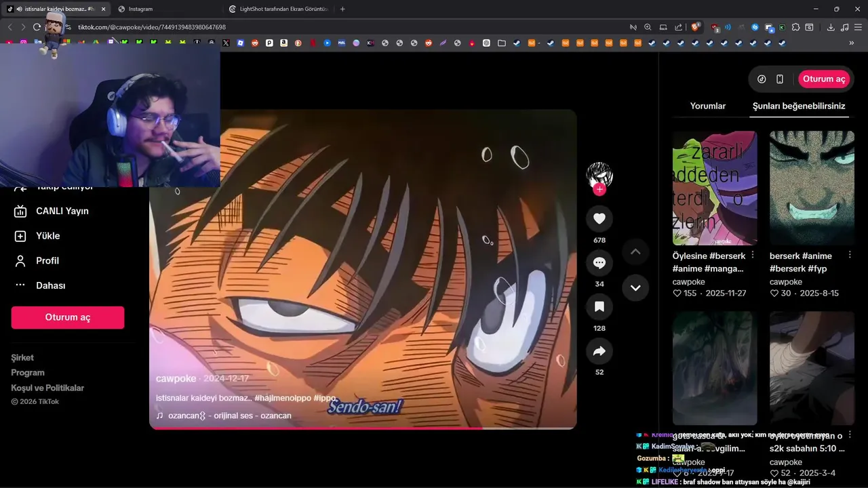The image size is (868, 488).
Task: Close the TikTok browser tab
Action: click(103, 9)
